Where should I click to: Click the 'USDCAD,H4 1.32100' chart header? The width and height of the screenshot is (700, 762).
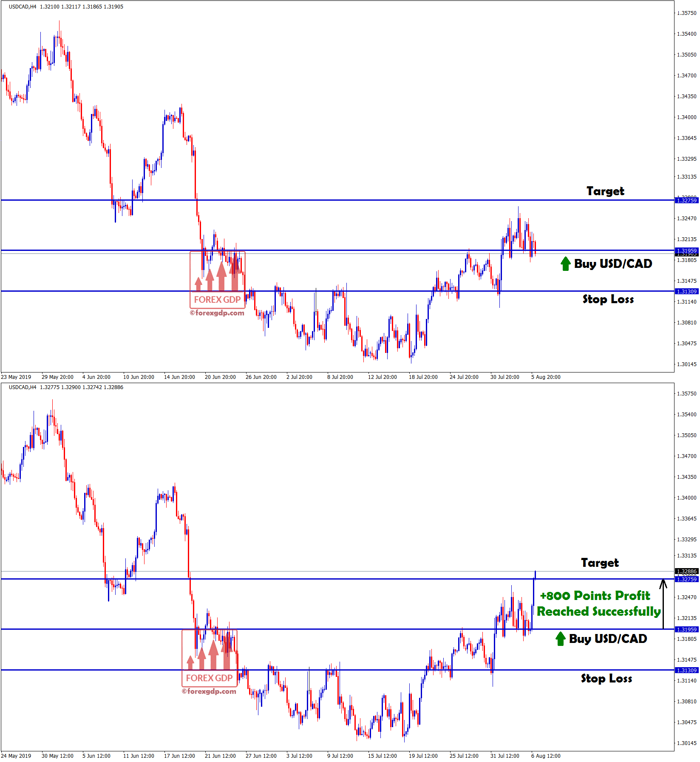tap(66, 7)
